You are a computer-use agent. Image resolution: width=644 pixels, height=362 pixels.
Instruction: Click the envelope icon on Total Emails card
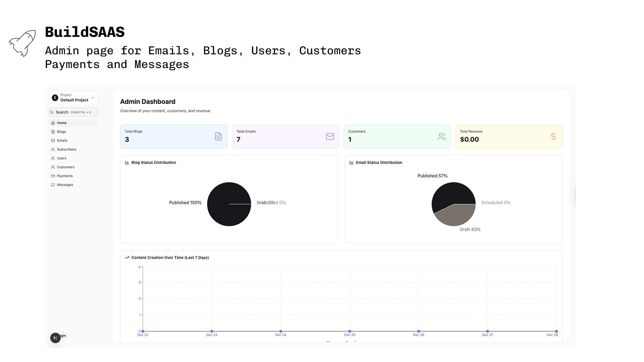tap(330, 136)
